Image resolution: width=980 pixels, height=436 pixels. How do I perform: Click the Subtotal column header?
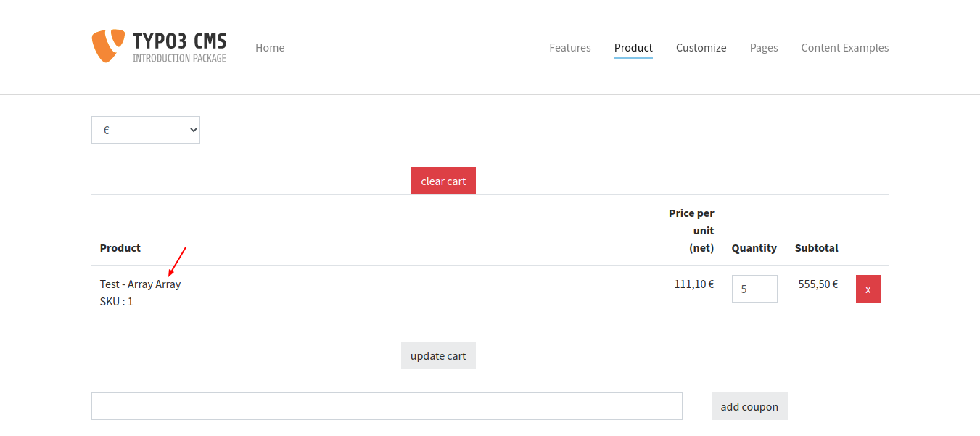pyautogui.click(x=817, y=248)
